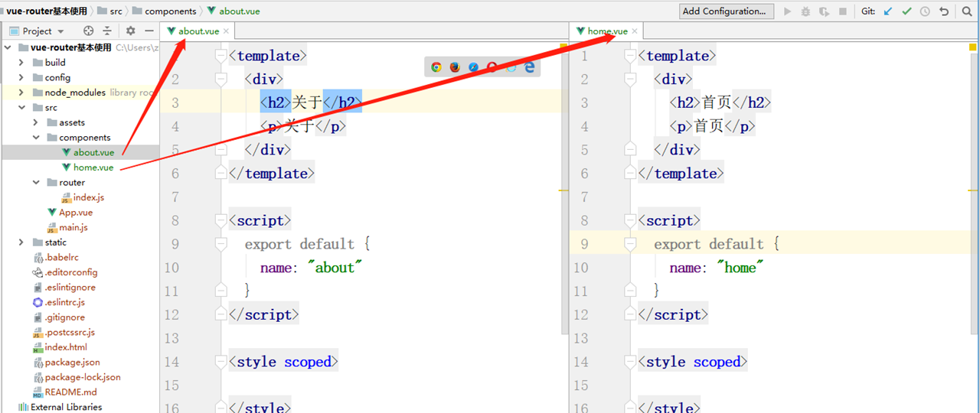The height and width of the screenshot is (413, 980).
Task: Open preview in Chrome browser icon
Action: 436,67
